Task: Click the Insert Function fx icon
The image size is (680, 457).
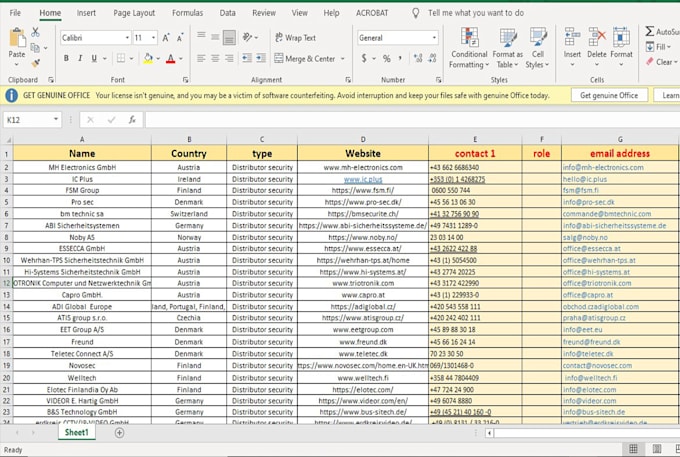Action: pos(132,120)
